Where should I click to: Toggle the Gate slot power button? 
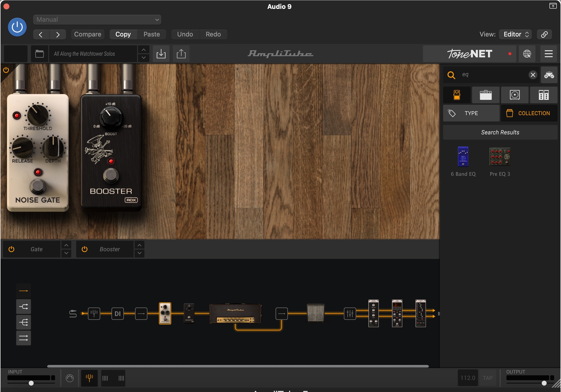click(11, 249)
